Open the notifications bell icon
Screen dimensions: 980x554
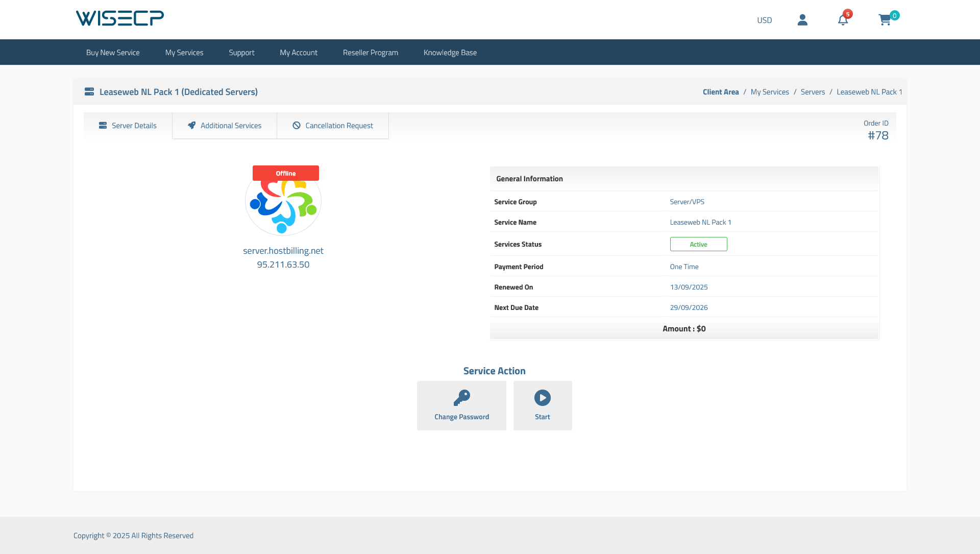click(x=843, y=20)
